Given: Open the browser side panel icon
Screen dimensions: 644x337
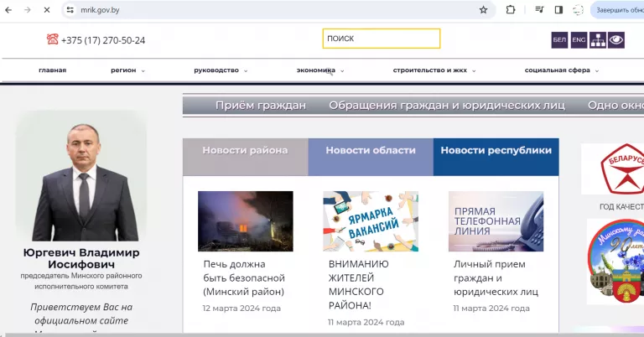Looking at the screenshot, I should click(558, 10).
